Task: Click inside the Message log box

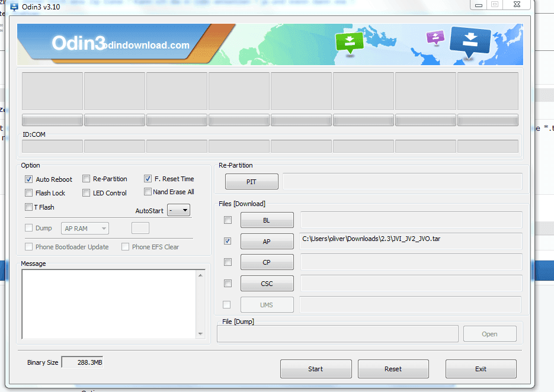Action: 109,304
